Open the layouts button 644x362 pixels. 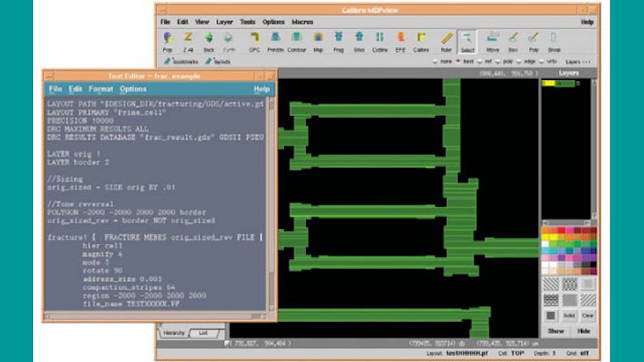click(x=218, y=62)
